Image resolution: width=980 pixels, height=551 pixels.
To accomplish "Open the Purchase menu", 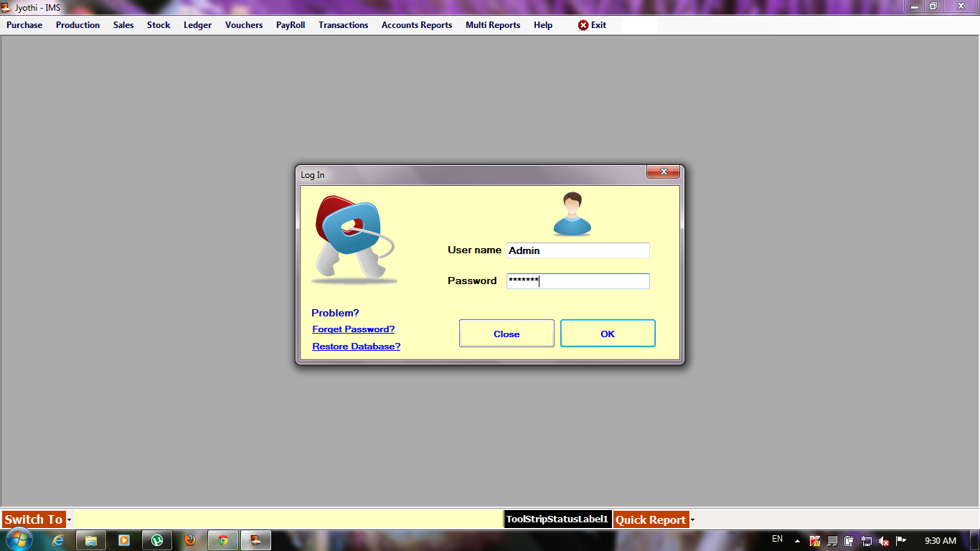I will click(x=24, y=24).
